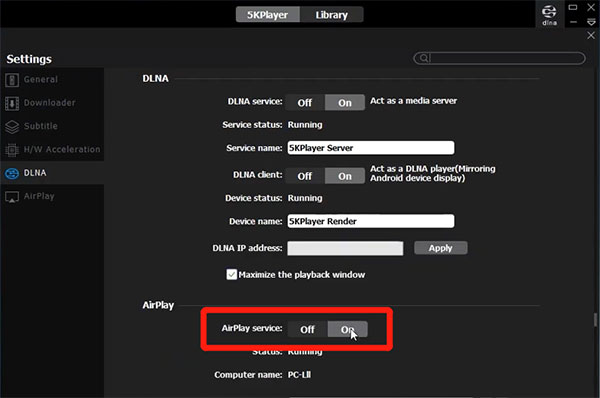Select AirPlay in settings sidebar
Viewport: 600px width, 398px height.
(x=52, y=196)
